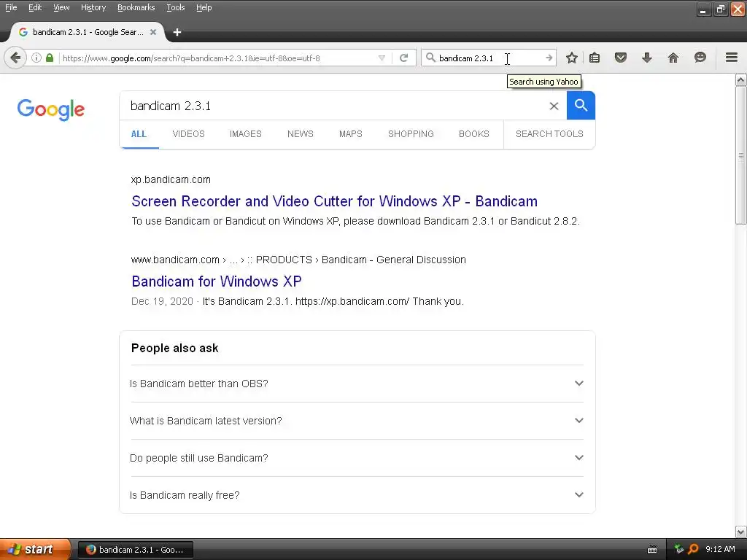Reload the current page

pyautogui.click(x=403, y=58)
